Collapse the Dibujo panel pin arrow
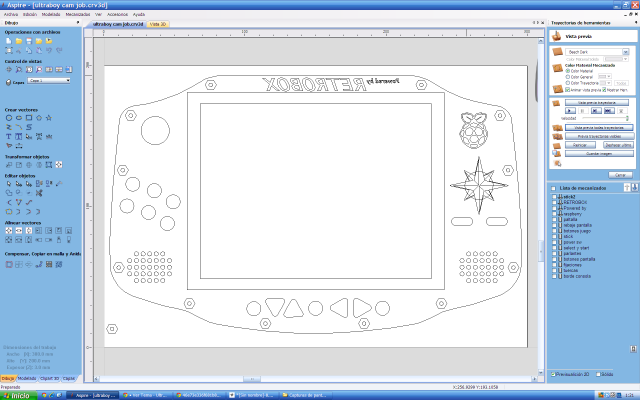Screen dimensions: 640x400 click(x=78, y=23)
